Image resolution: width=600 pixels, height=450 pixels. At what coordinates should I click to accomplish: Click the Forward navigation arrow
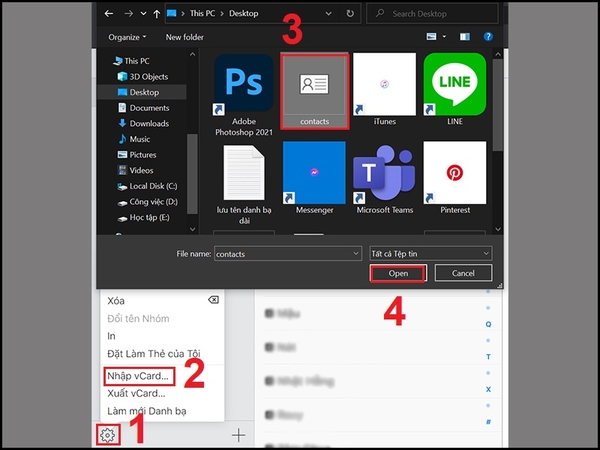tap(129, 14)
